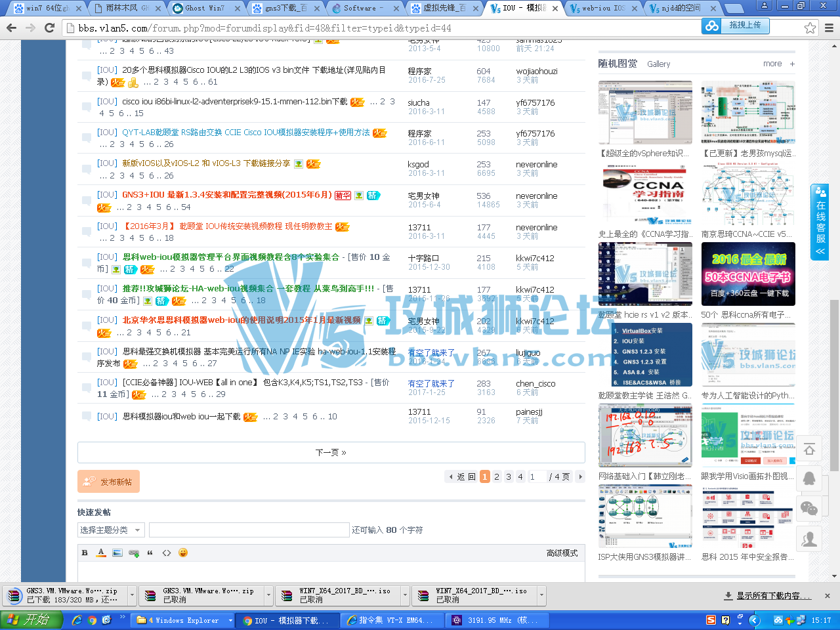Insert image using the editor picture icon
The height and width of the screenshot is (630, 840).
click(117, 553)
